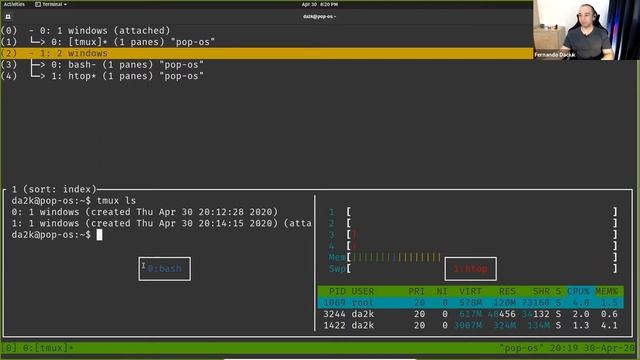Click the PRI column header in htop
Image resolution: width=640 pixels, height=360 pixels.
coord(417,291)
